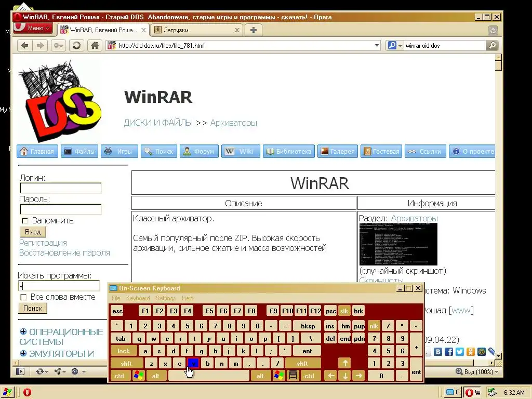Go back with the Opera back arrow
532x399 pixels.
pos(25,46)
